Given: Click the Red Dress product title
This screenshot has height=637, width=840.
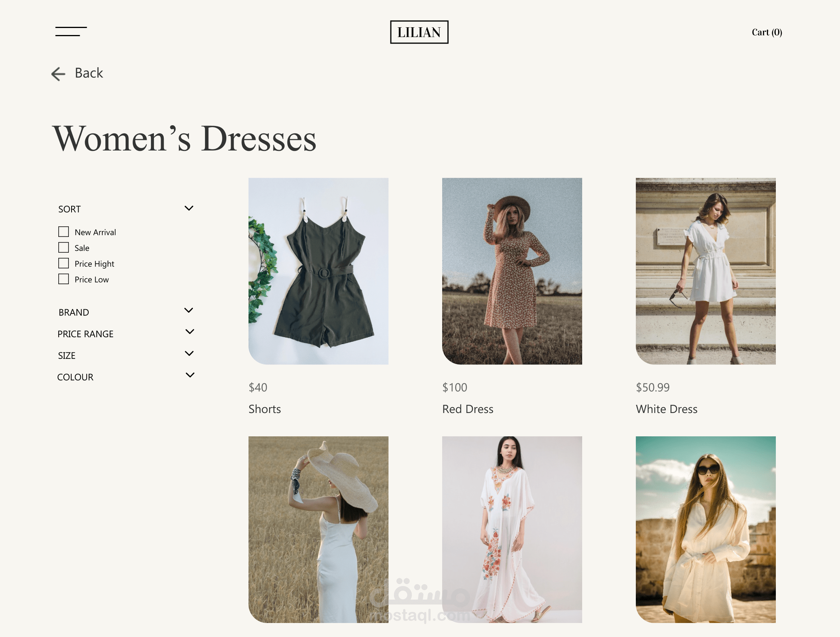Looking at the screenshot, I should [x=467, y=409].
